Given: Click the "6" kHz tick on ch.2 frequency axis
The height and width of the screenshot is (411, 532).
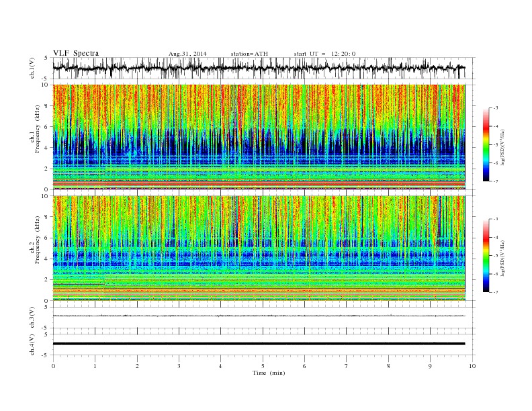Looking at the screenshot, I should 47,238.
